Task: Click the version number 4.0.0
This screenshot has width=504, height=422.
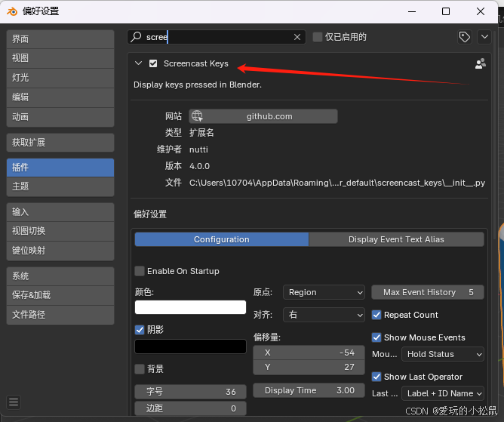Action: (199, 166)
